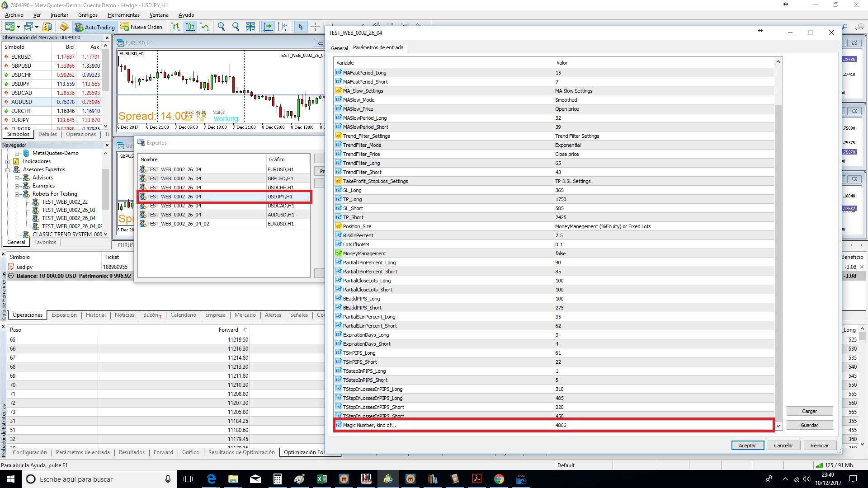Click the TrendFilter_Mode value Exponential
This screenshot has width=868, height=488.
[665, 145]
